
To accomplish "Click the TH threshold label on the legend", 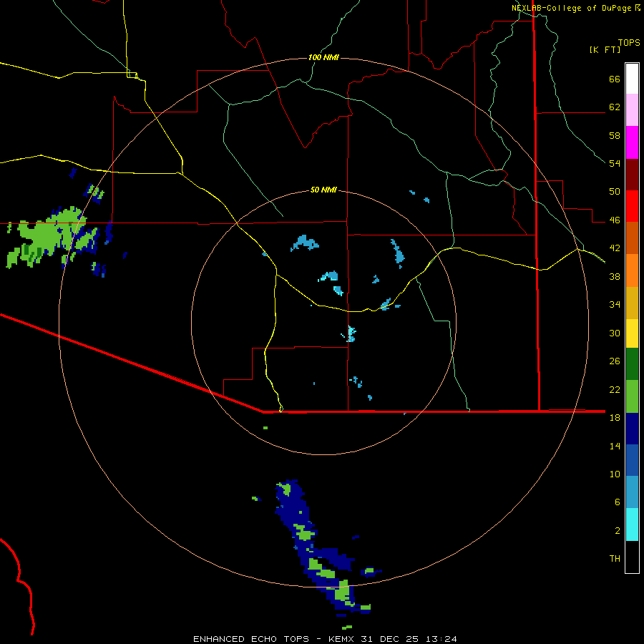I will pyautogui.click(x=615, y=559).
